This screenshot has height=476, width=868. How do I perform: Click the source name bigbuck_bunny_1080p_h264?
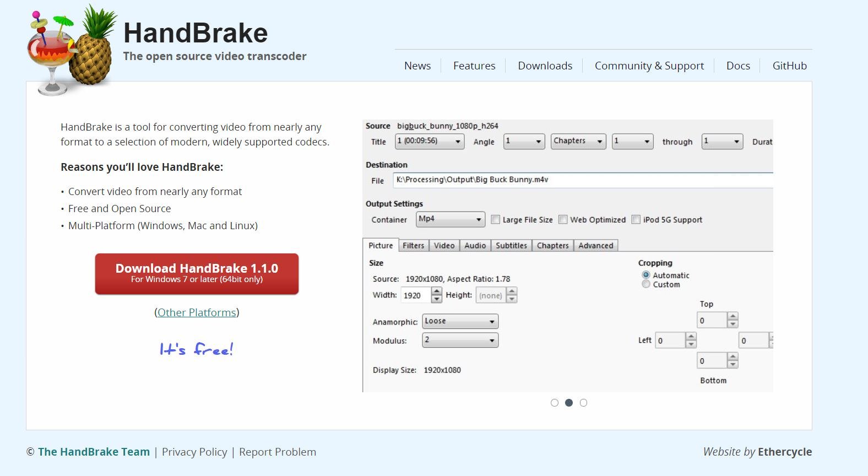point(448,126)
